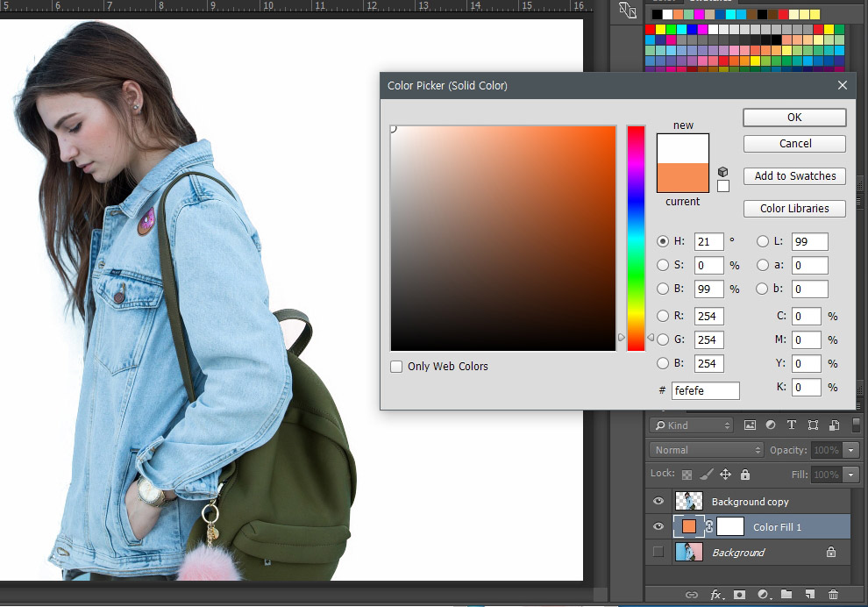Toggle the layer filtering on/off switch
This screenshot has height=607, width=868.
pos(856,425)
